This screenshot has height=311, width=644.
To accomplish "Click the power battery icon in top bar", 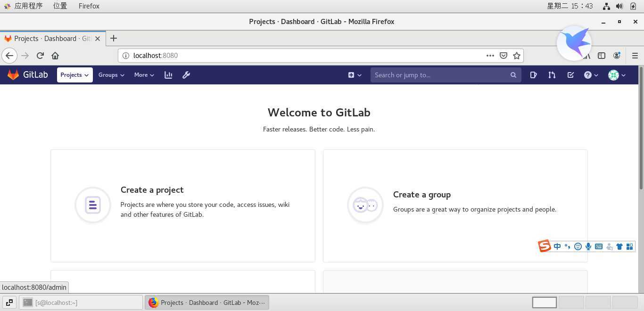I will pos(633,6).
